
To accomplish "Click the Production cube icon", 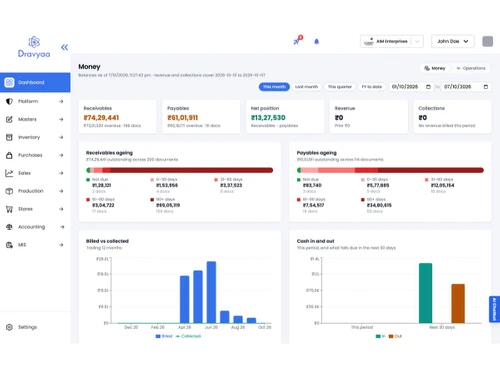I will pos(9,191).
